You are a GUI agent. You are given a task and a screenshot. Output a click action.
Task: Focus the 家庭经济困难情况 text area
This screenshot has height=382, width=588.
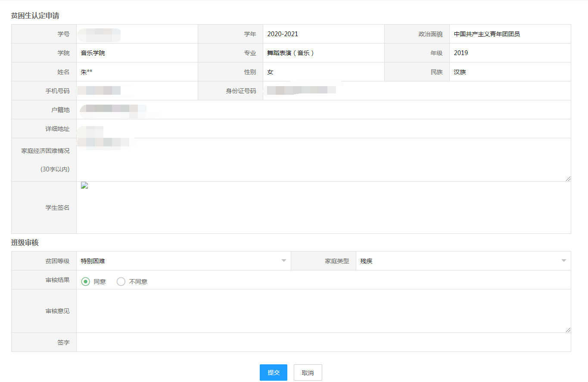click(x=324, y=160)
